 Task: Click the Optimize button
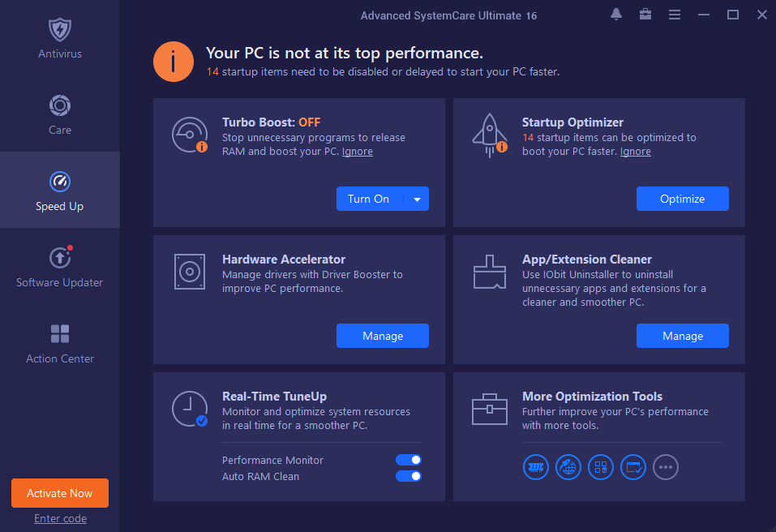(683, 199)
